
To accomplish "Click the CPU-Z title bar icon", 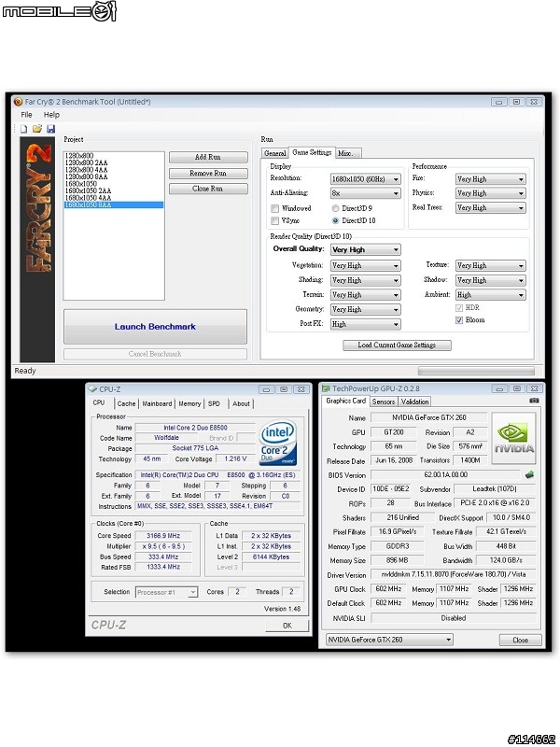I will click(92, 389).
